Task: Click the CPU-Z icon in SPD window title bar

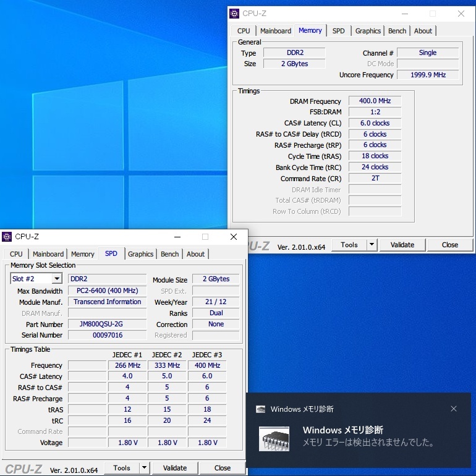Action: (7, 237)
